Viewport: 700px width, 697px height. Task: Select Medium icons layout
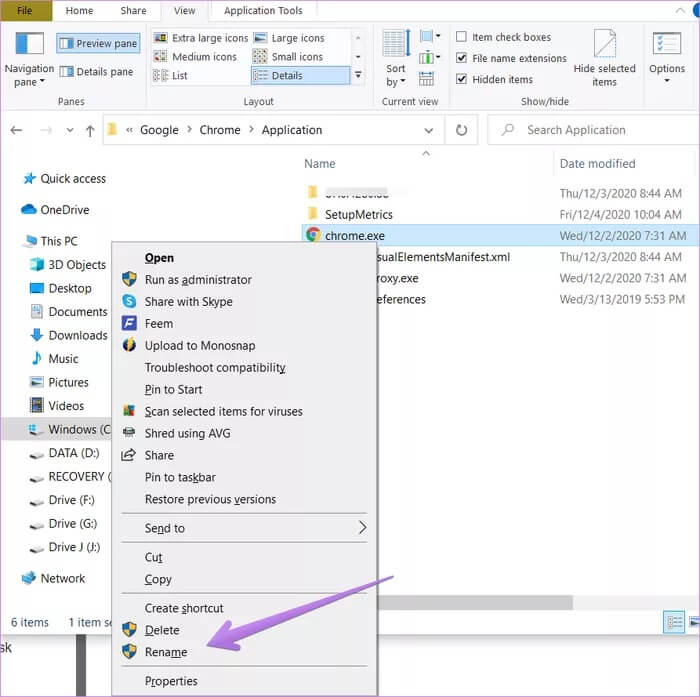[x=195, y=57]
